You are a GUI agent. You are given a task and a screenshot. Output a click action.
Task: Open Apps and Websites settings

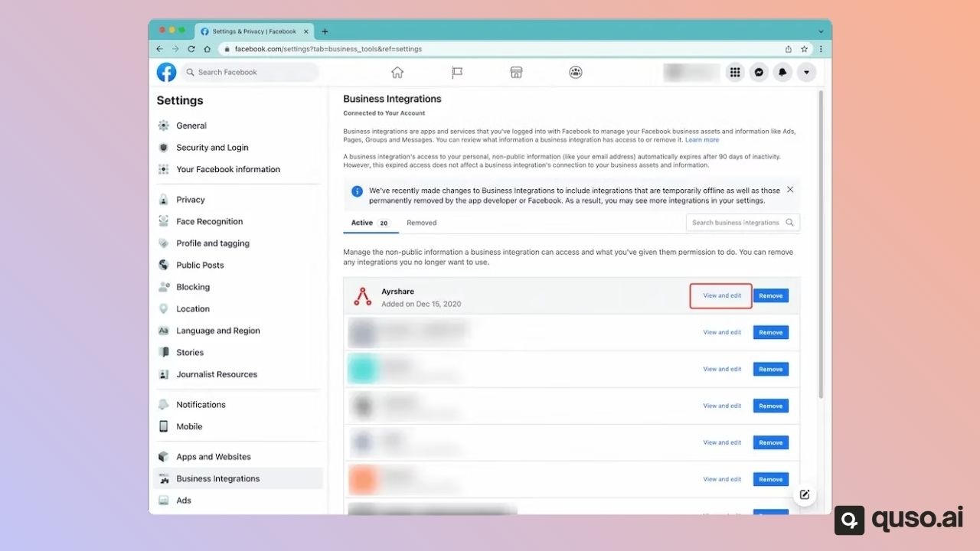[x=212, y=456]
